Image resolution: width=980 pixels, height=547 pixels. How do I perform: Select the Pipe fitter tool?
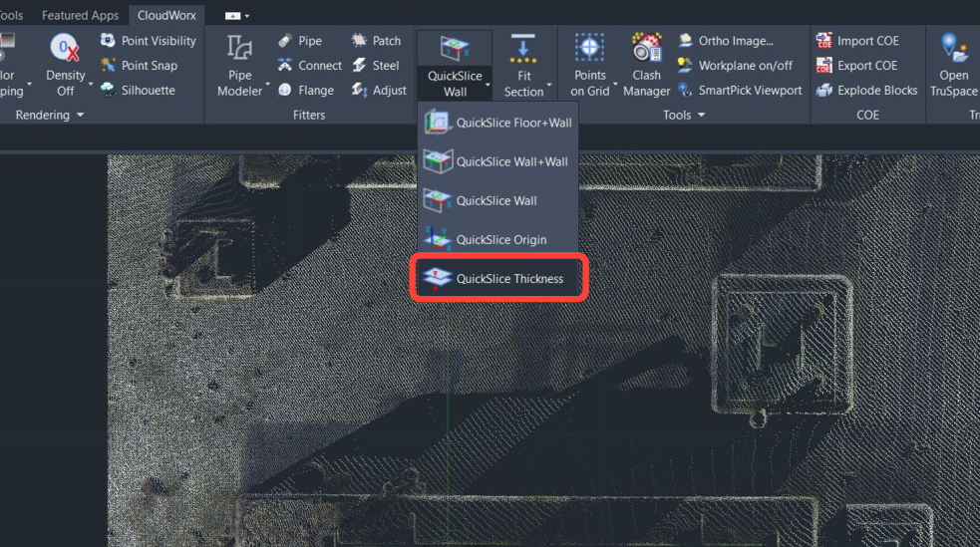pyautogui.click(x=300, y=41)
